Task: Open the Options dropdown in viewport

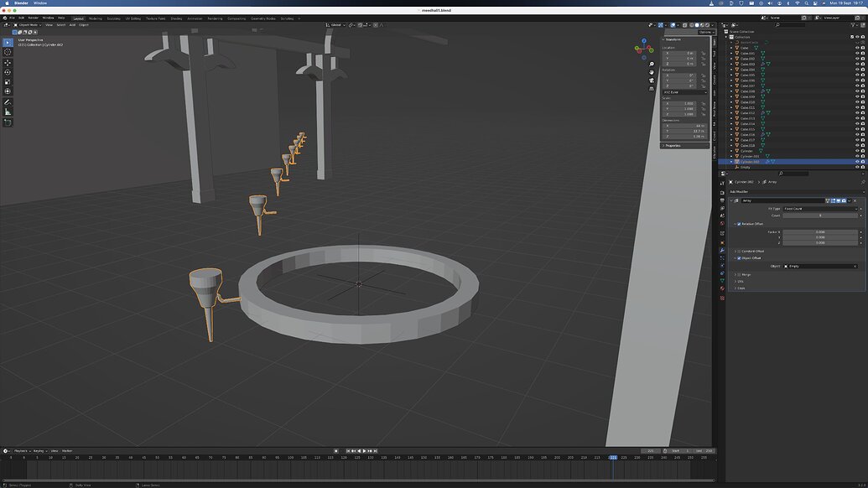Action: coord(706,32)
